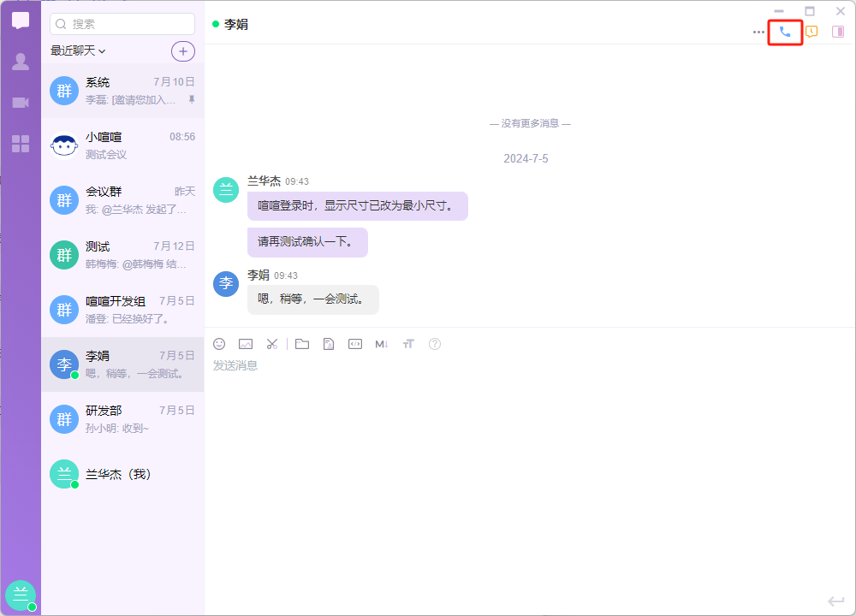Image resolution: width=856 pixels, height=616 pixels.
Task: Click the font size icon
Action: coord(408,344)
